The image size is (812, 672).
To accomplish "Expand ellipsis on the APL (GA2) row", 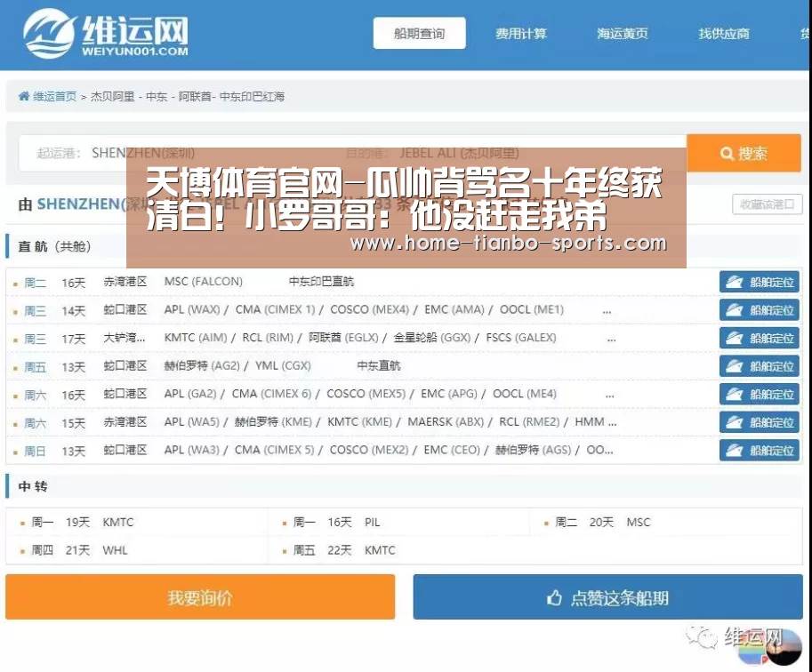I will tap(610, 396).
